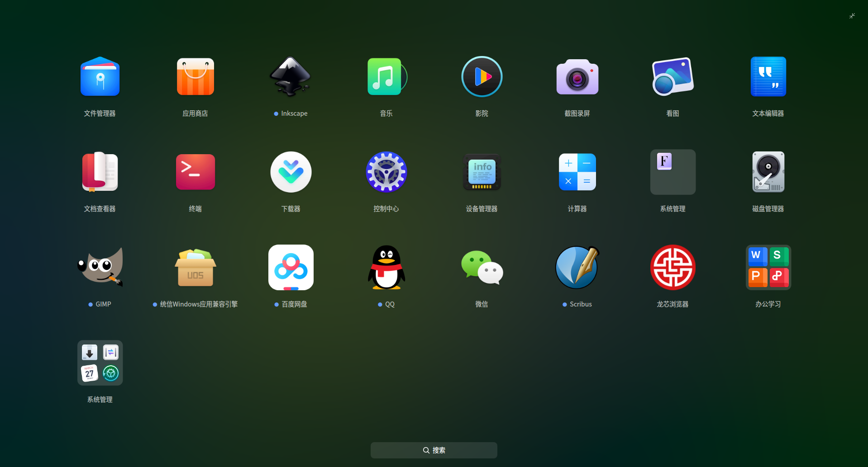Open the 系统管理 folder with the calendar icon
The image size is (868, 467).
point(100,363)
